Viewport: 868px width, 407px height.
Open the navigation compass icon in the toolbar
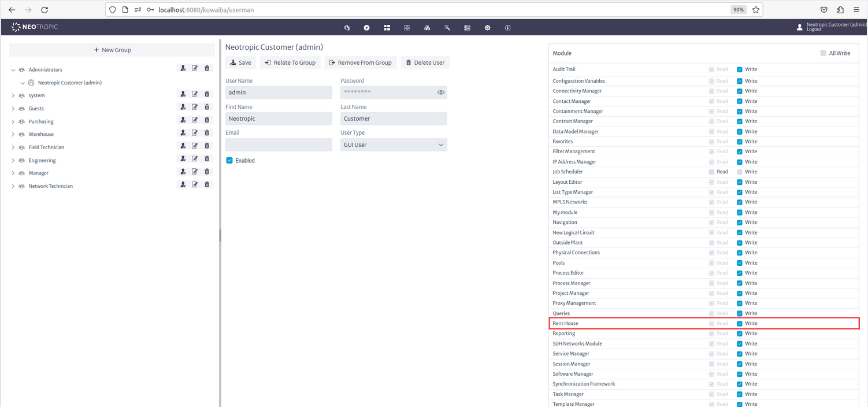click(366, 27)
